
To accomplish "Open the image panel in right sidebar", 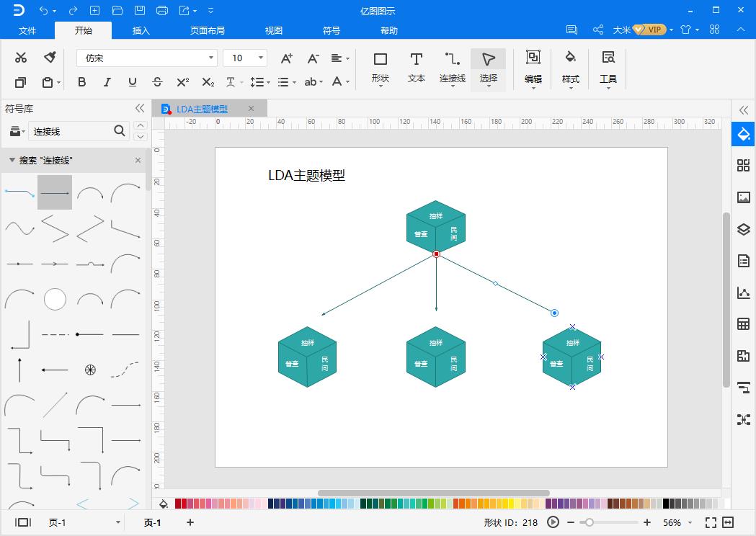I will 743,197.
